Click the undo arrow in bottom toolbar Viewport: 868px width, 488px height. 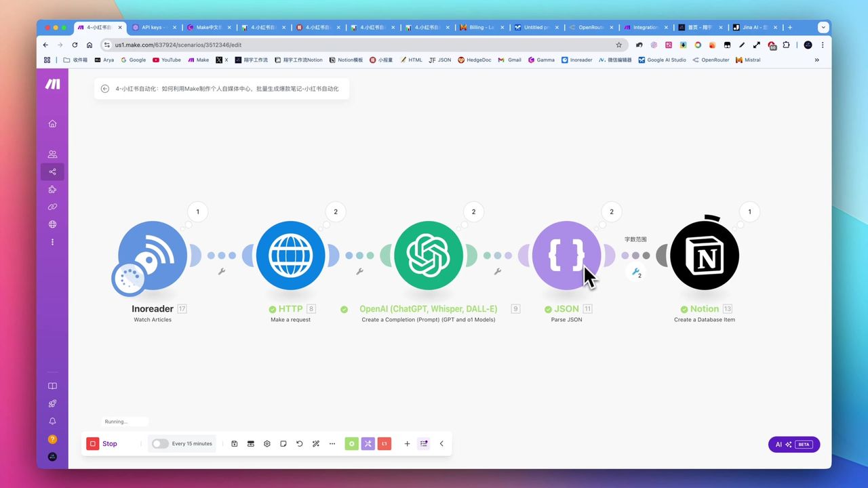300,444
